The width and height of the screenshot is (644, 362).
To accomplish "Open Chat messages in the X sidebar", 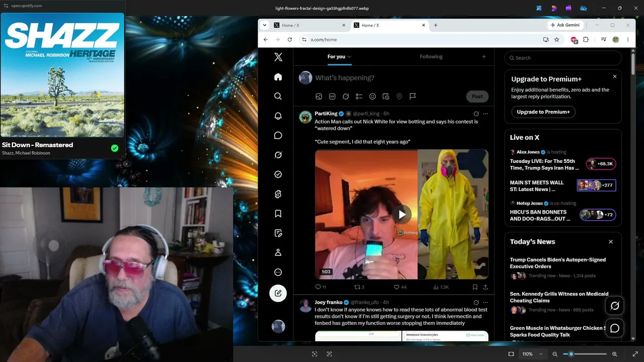I will 278,135.
